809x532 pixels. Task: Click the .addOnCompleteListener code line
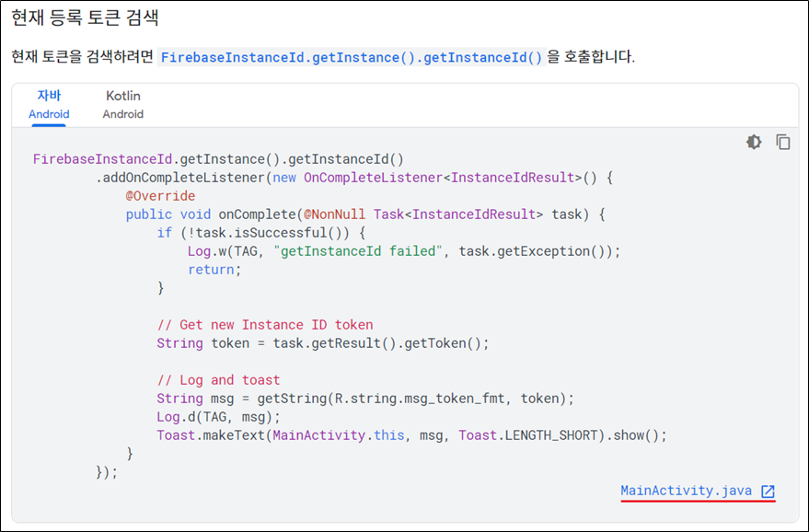tap(354, 178)
